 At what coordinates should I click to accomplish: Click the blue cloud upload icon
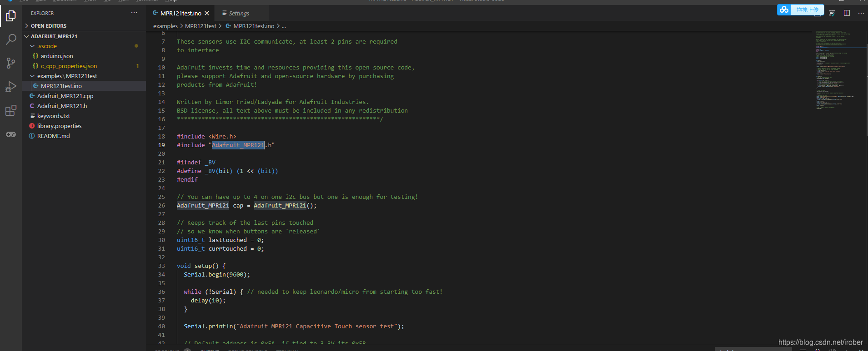(x=784, y=10)
